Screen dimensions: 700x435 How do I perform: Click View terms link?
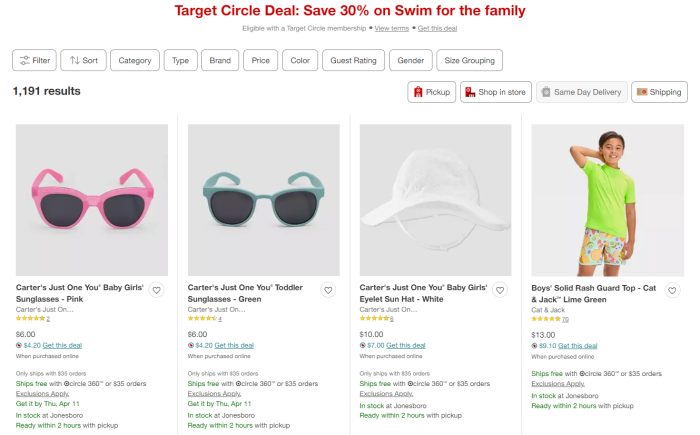(393, 28)
